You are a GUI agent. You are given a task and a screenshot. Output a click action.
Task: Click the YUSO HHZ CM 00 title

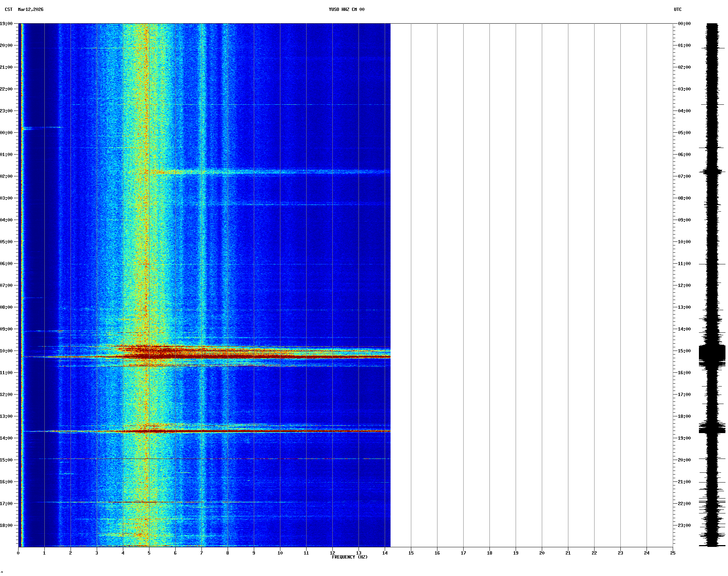[346, 9]
